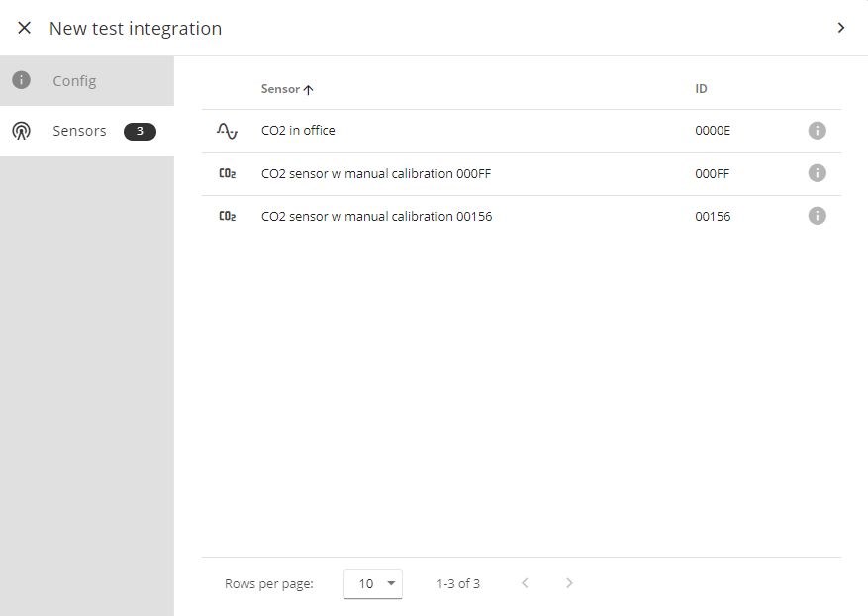This screenshot has height=616, width=868.
Task: Click the Config info icon in sidebar
Action: tap(22, 81)
